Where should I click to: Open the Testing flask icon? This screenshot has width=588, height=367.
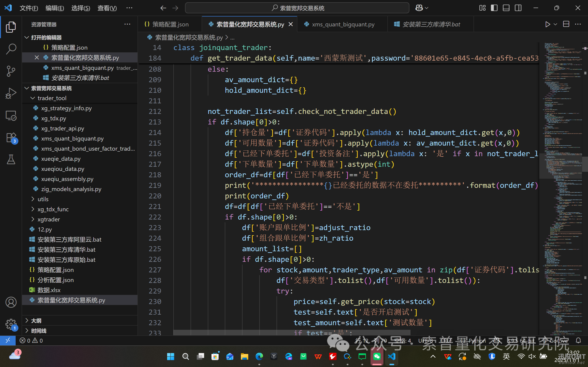point(11,159)
